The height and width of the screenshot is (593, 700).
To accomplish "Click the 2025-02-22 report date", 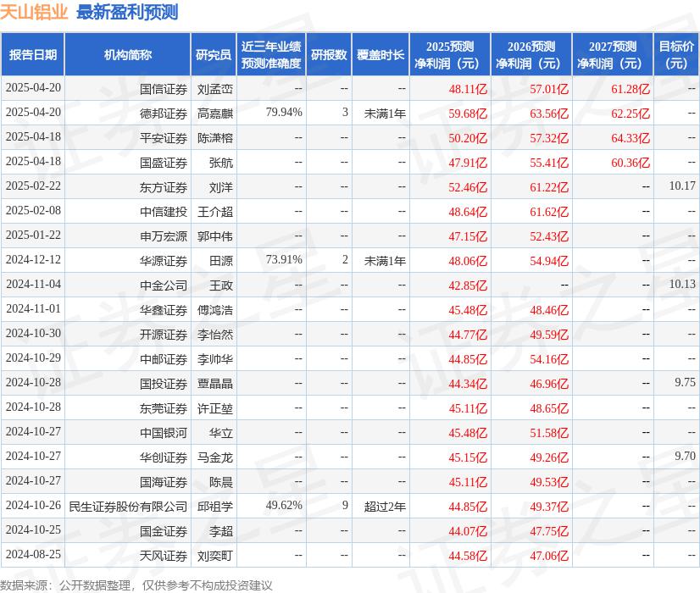I will (34, 186).
